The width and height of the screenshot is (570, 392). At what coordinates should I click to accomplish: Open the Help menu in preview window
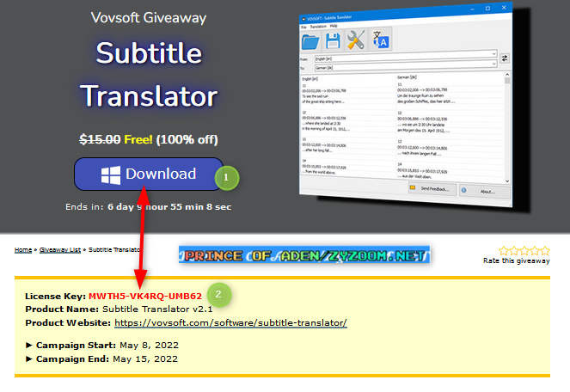click(334, 26)
